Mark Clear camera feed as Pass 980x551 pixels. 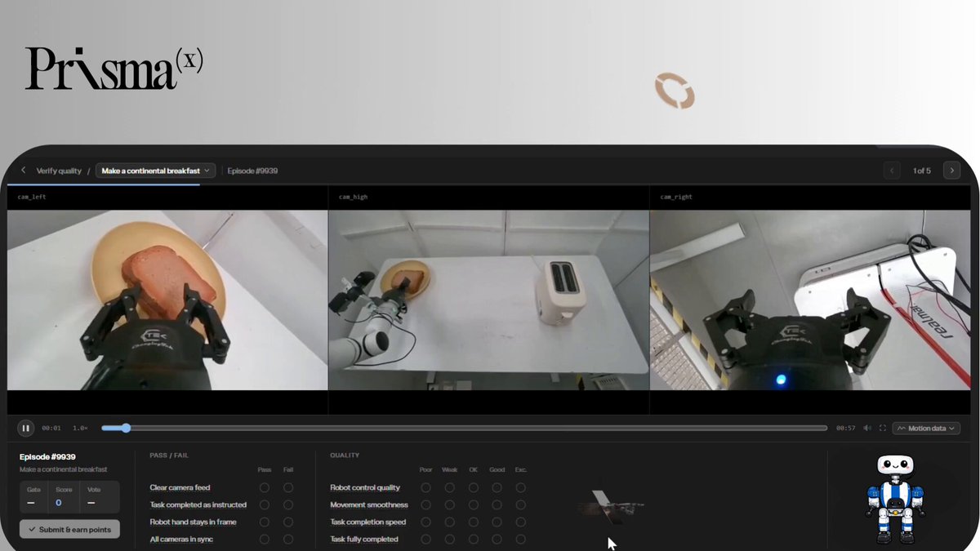point(264,487)
